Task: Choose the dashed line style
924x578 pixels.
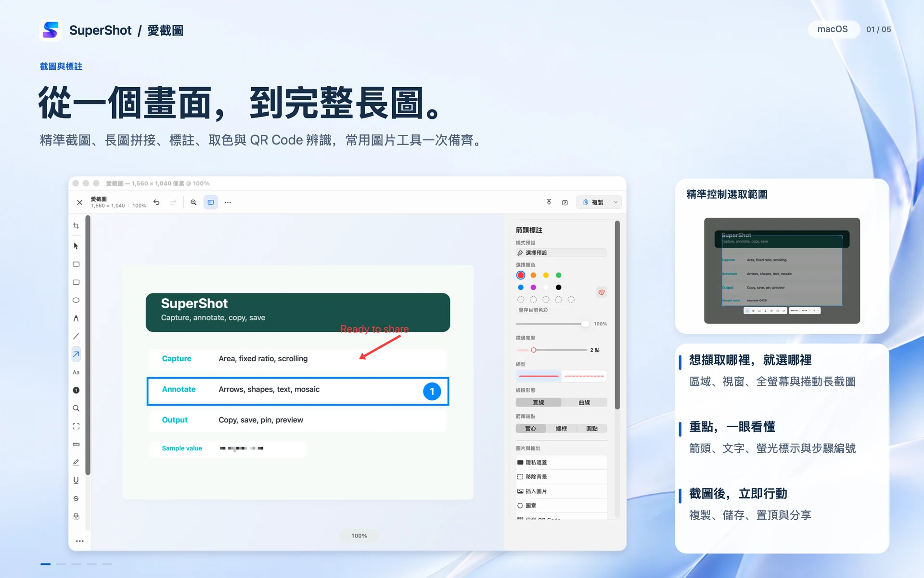Action: 584,376
